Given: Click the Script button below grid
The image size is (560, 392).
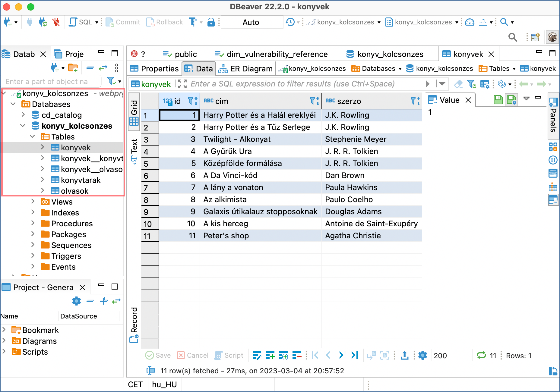Looking at the screenshot, I should point(229,355).
